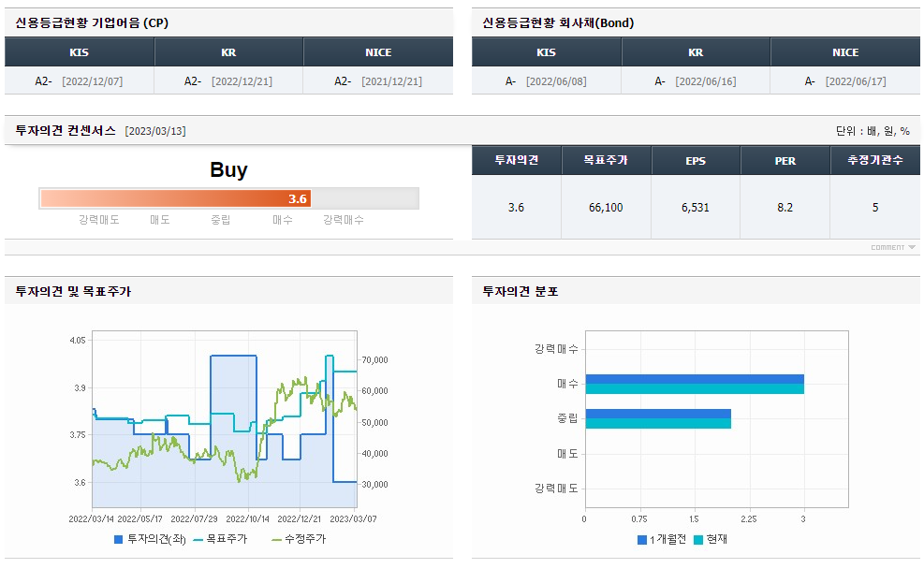Select the 추정기관수 column header
Image resolution: width=924 pixels, height=569 pixels.
tap(875, 160)
